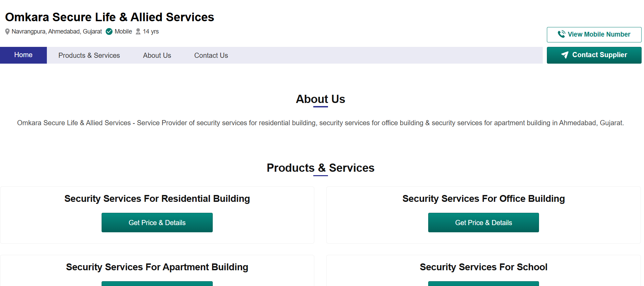Get price details for Residential Building security
Screen dimensions: 644x286
click(157, 222)
